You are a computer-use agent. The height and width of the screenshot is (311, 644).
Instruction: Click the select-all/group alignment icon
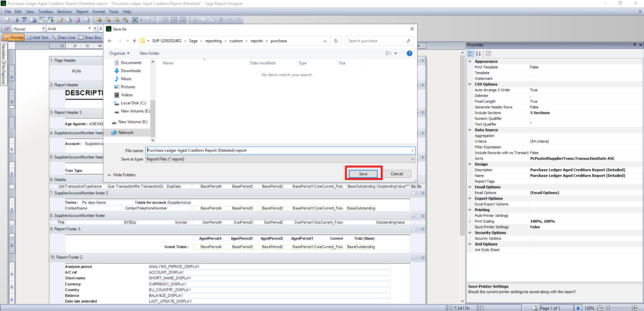click(x=135, y=20)
